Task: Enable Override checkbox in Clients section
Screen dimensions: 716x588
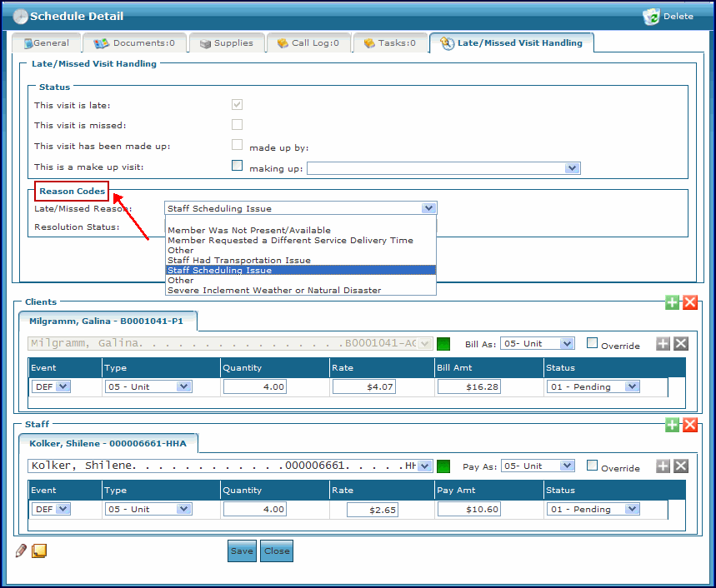Action: point(592,342)
